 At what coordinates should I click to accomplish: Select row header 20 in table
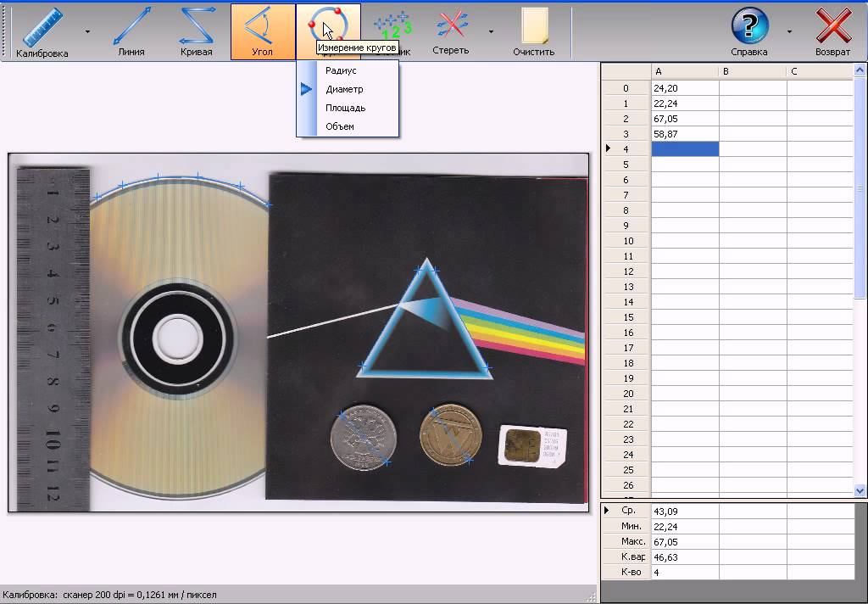(x=627, y=394)
